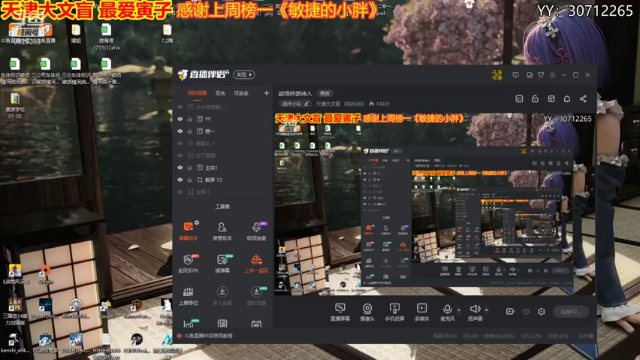Viewport: 640px width, 360px height.
Task: Hide the YY source layer
Action: (x=180, y=119)
